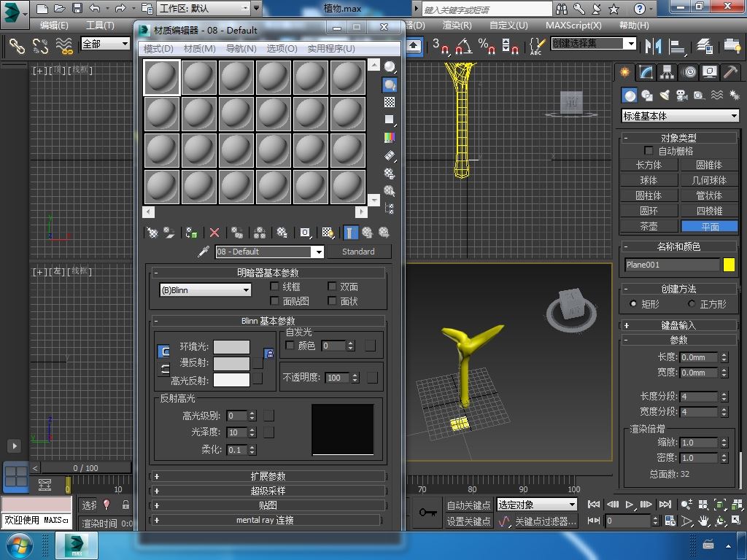Screen dimensions: 747x560
Task: Open the 08 - Default material name dropdown
Action: (x=270, y=252)
